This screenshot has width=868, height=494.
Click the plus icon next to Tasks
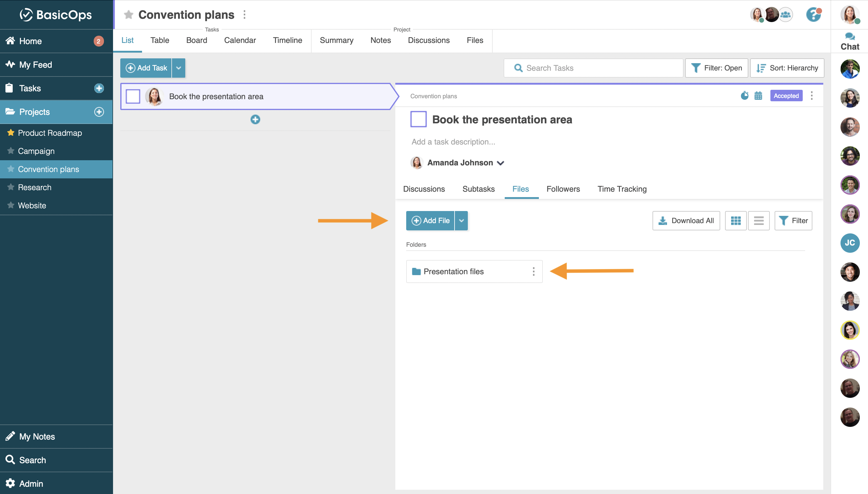click(99, 88)
